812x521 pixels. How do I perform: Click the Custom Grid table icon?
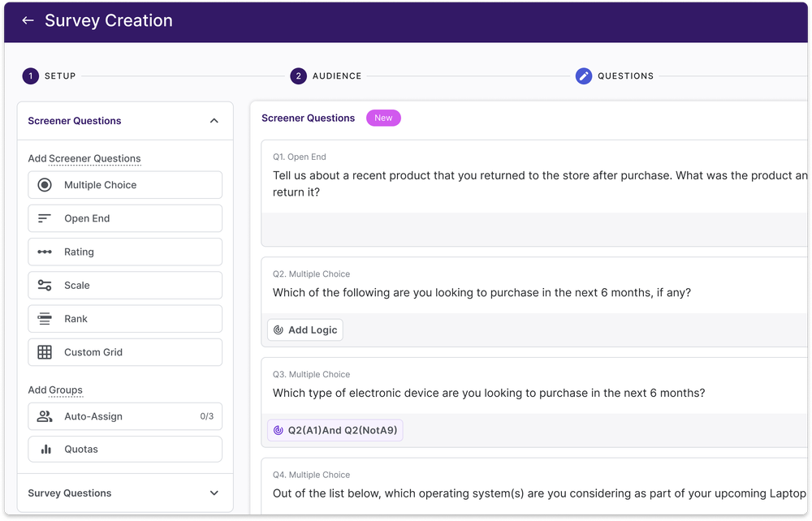point(45,352)
